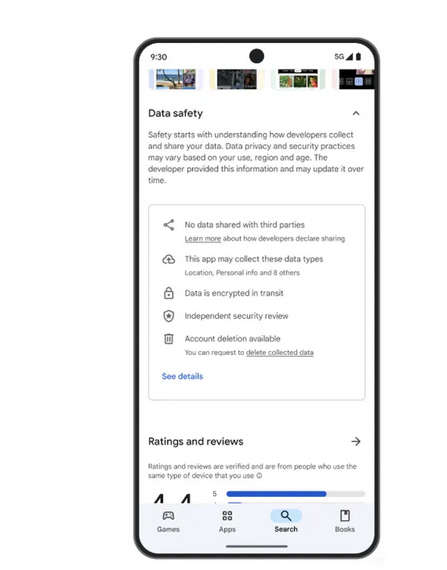Viewport: 447px width, 570px height.
Task: Click the trash icon for account deletion
Action: 169,339
